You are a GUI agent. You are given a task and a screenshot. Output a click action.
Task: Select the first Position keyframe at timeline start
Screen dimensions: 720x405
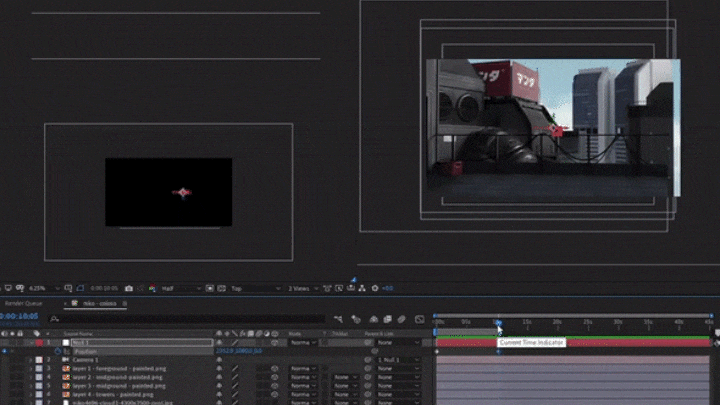[x=437, y=352]
